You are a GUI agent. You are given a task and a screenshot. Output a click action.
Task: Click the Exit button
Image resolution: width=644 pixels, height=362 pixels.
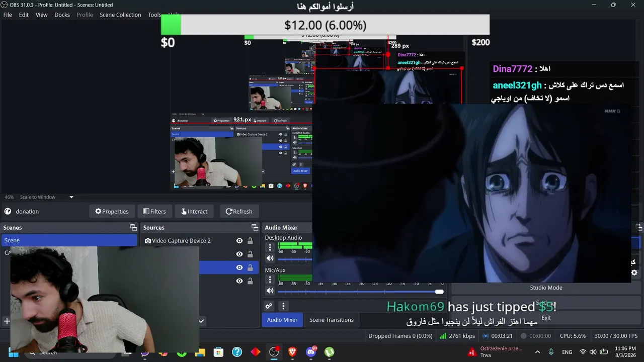[546, 318]
